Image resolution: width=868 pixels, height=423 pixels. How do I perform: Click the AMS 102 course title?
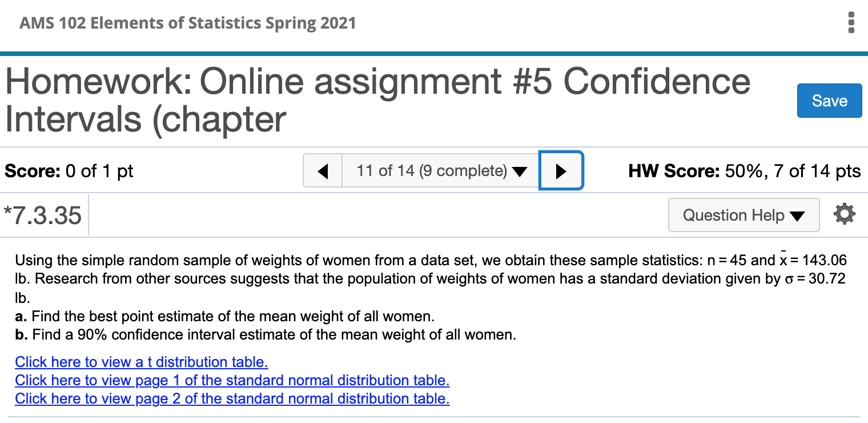(187, 23)
